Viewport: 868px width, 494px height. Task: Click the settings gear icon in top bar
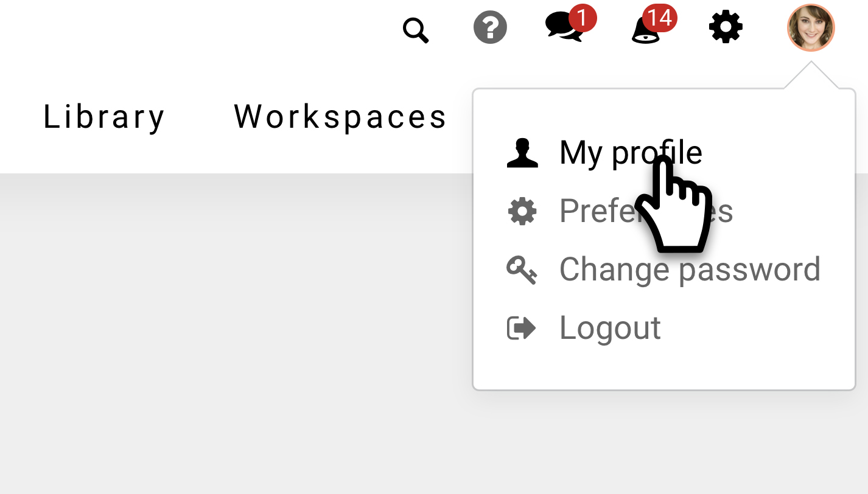[726, 28]
